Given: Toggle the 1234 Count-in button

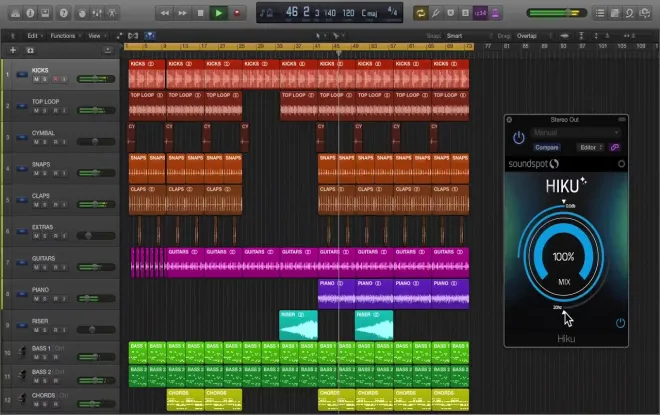Looking at the screenshot, I should tap(480, 13).
